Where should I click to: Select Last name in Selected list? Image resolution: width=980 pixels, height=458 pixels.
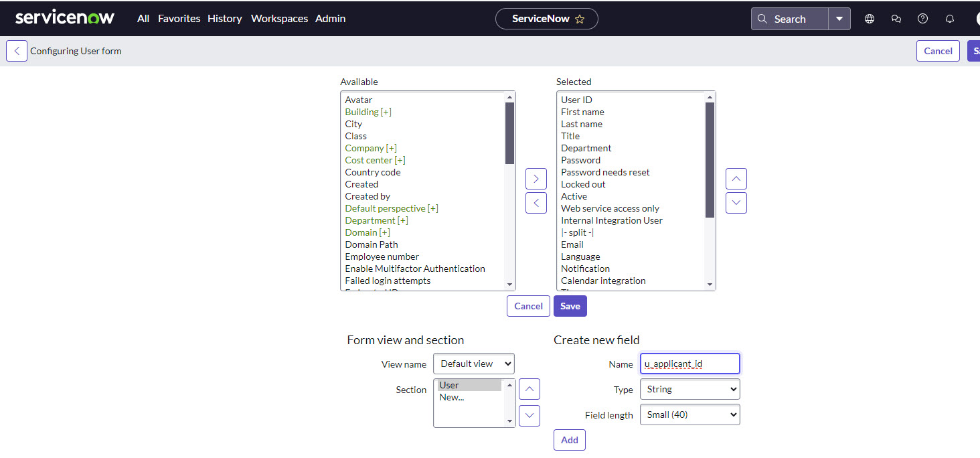[x=582, y=124]
